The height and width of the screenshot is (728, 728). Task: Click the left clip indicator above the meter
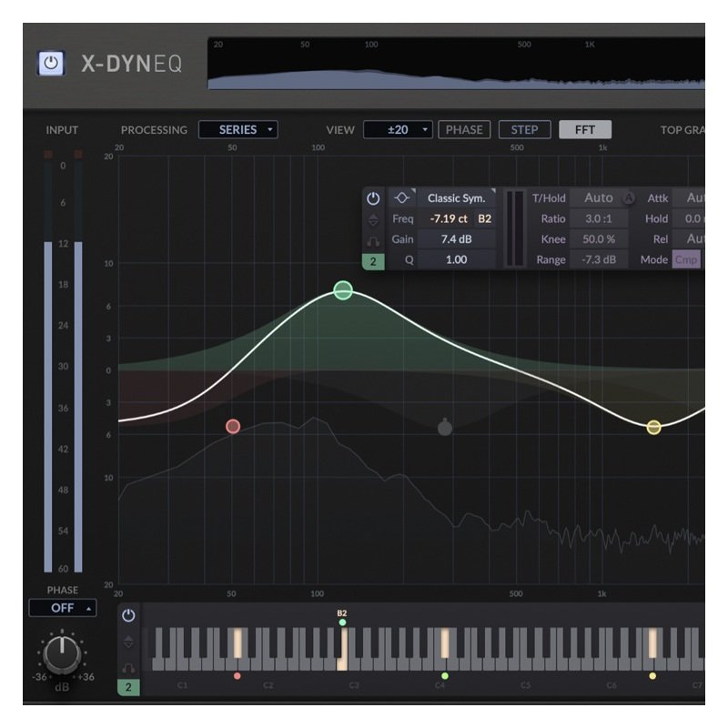(x=48, y=154)
